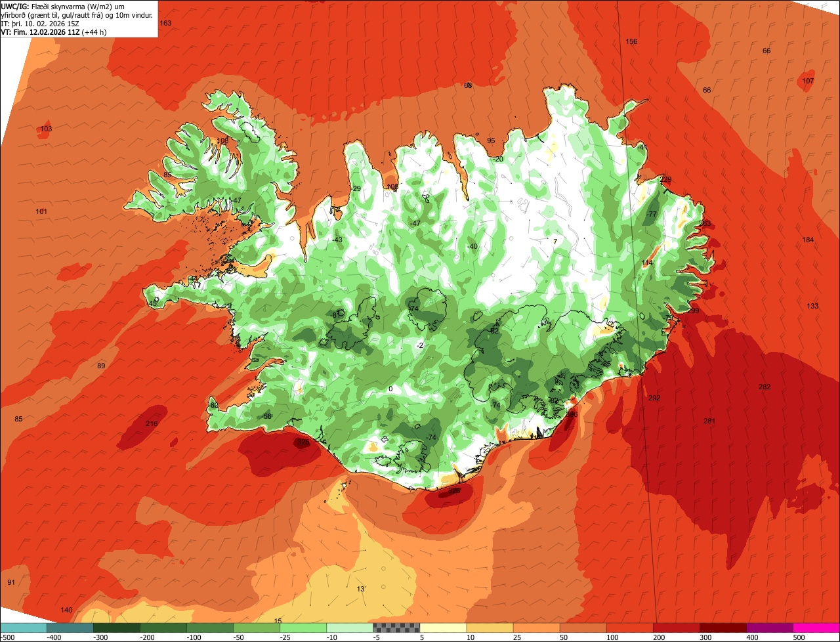Choose the darkest green swatch between -300 and -200
Screen dimensions: 840x642
pos(117,628)
